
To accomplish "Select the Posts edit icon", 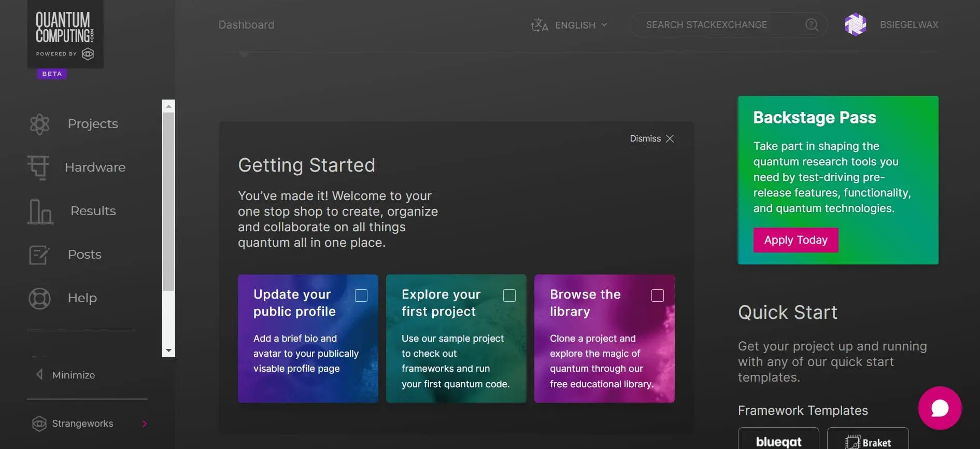I will click(39, 255).
